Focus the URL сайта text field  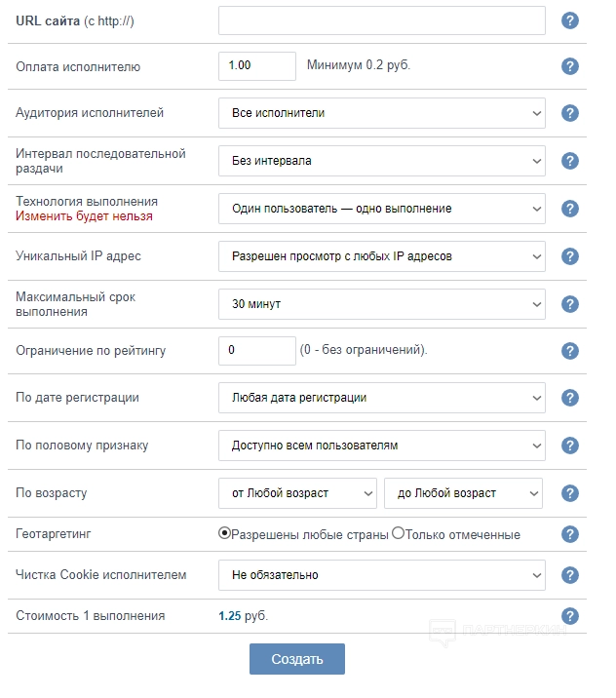381,20
